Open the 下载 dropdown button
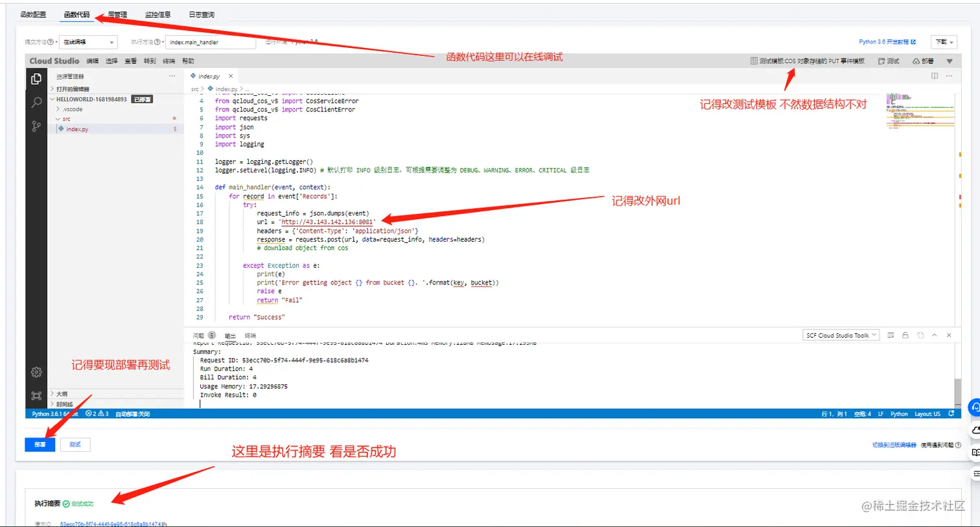Screen dimensions: 980x527 [944, 41]
